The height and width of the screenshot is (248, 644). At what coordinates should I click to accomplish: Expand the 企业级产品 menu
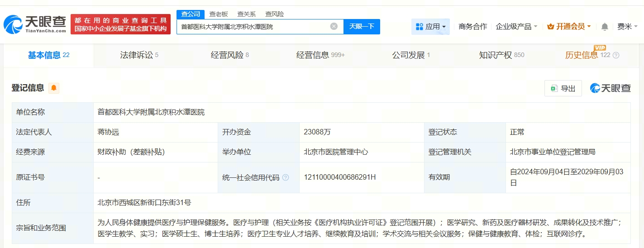coord(516,27)
